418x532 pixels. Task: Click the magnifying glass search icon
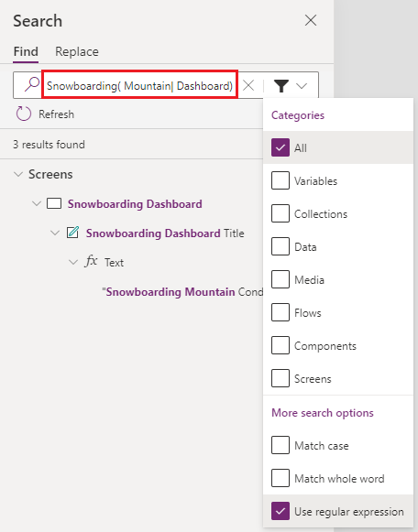click(31, 84)
